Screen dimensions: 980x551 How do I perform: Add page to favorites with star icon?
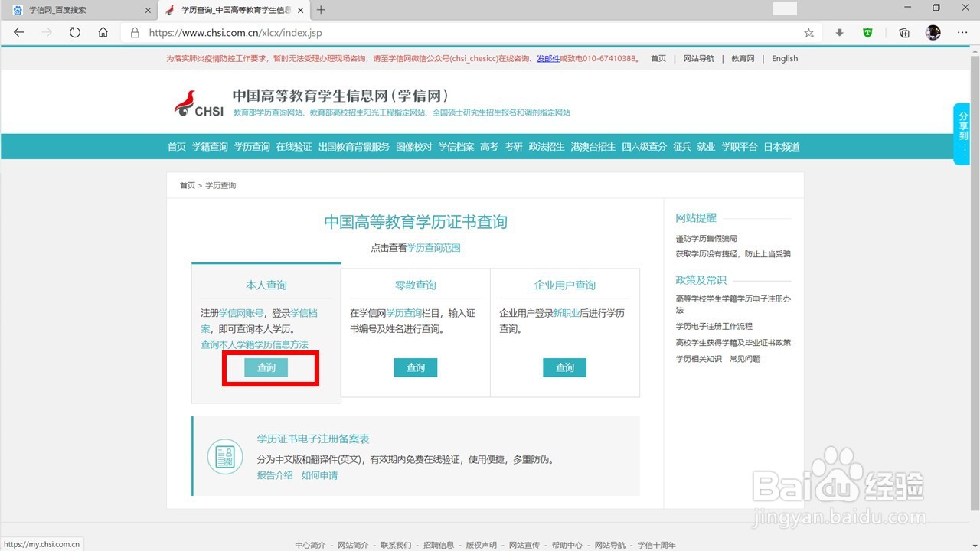click(808, 33)
